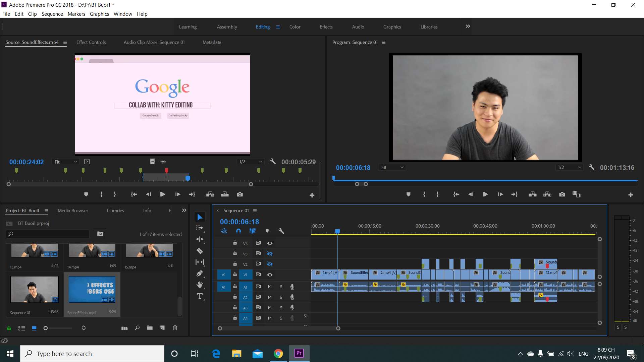Viewport: 644px width, 362px height.
Task: Mute audio track A1
Action: [270, 287]
